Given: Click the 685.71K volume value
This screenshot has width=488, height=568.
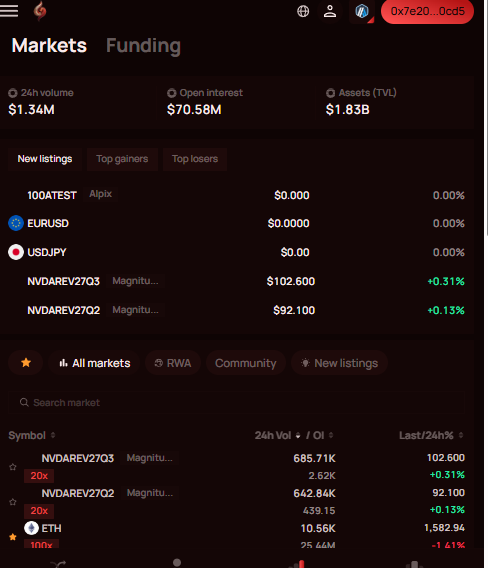Looking at the screenshot, I should coord(314,458).
